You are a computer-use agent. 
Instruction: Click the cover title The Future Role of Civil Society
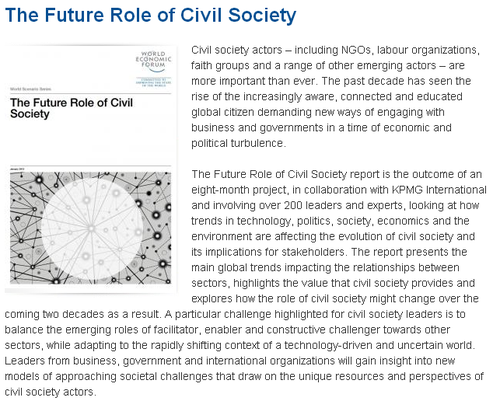click(x=71, y=108)
